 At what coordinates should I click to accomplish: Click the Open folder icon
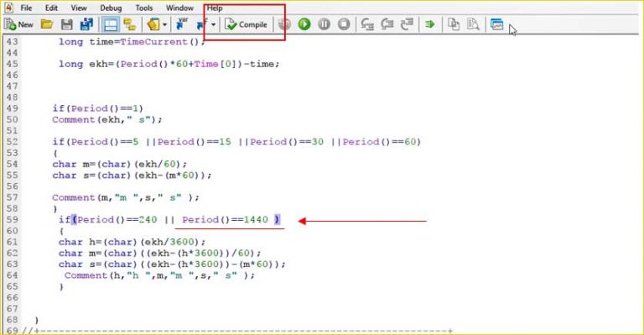point(47,24)
